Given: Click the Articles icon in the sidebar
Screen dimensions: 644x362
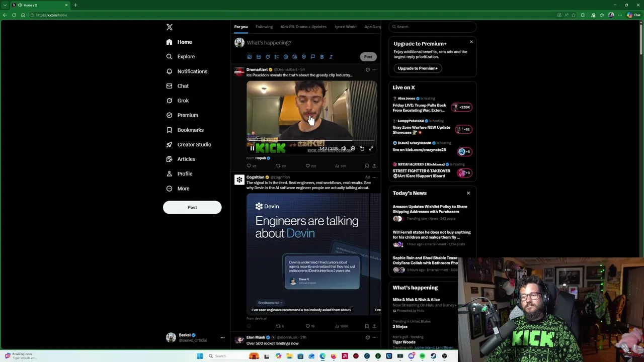Looking at the screenshot, I should 169,159.
